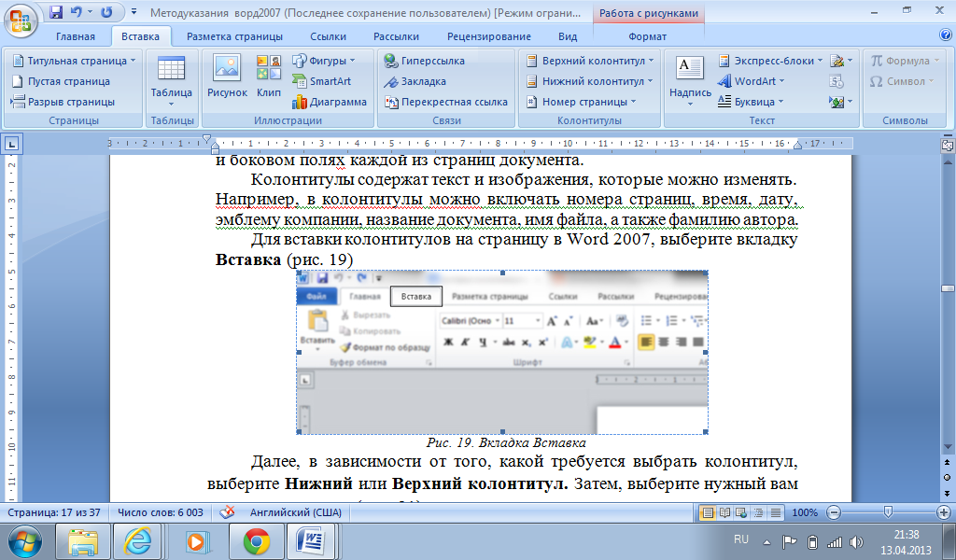956x560 pixels.
Task: Insert a SmartArt graphic
Action: 322,81
